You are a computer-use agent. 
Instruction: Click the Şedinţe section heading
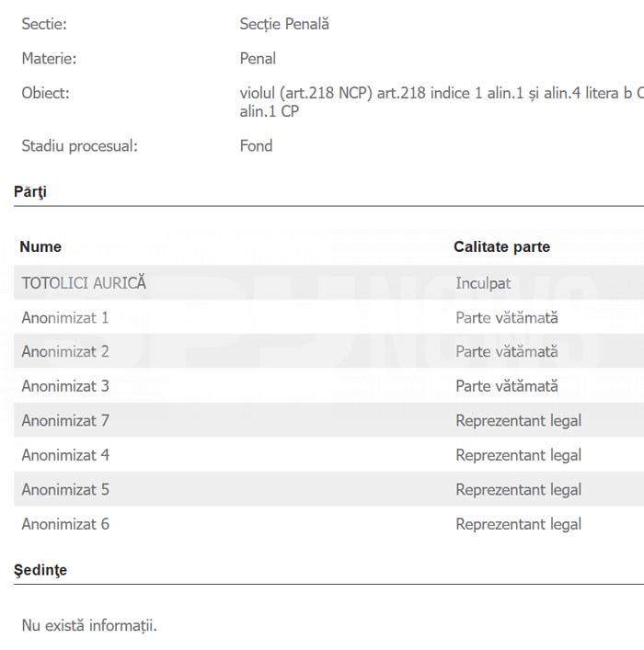[40, 570]
